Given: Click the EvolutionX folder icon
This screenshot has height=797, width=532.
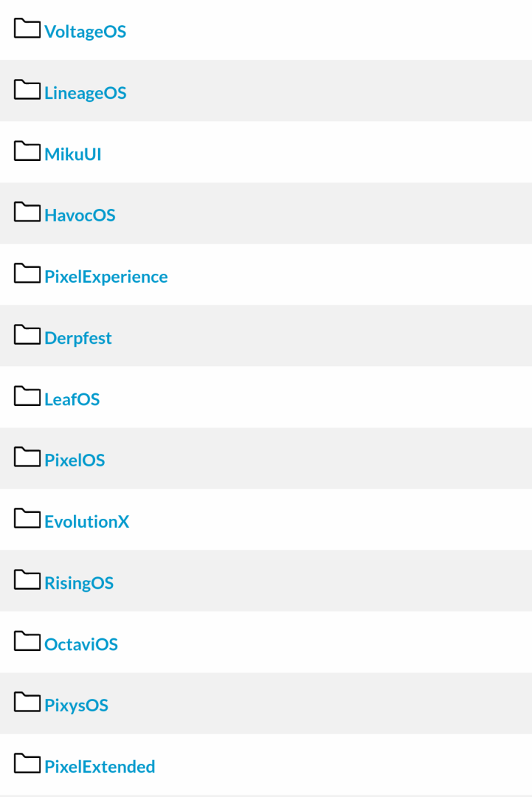Looking at the screenshot, I should pos(27,520).
